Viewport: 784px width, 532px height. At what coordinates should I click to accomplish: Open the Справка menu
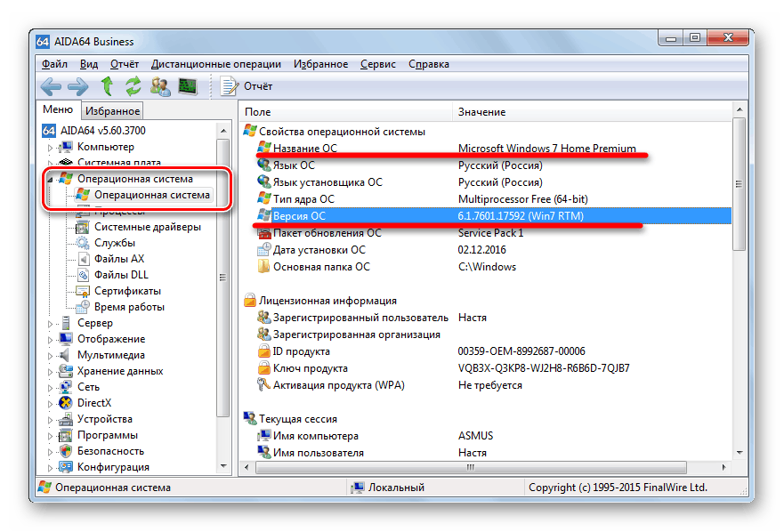pos(429,64)
